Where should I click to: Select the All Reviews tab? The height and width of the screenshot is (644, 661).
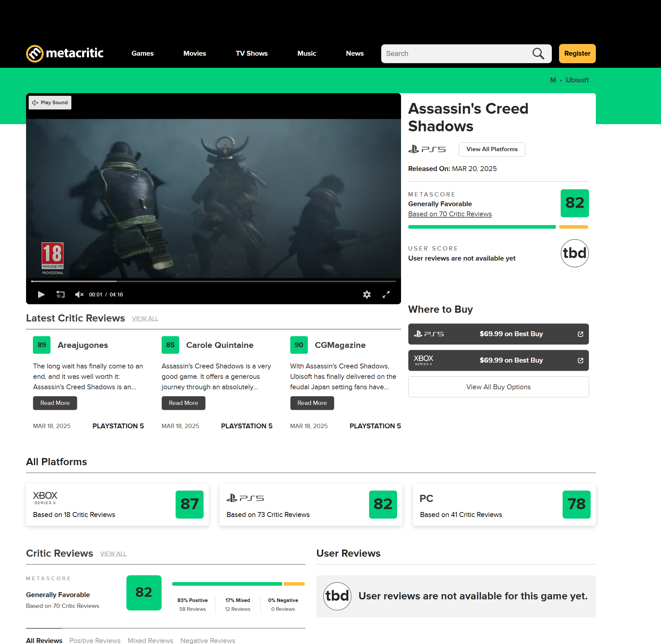[44, 640]
